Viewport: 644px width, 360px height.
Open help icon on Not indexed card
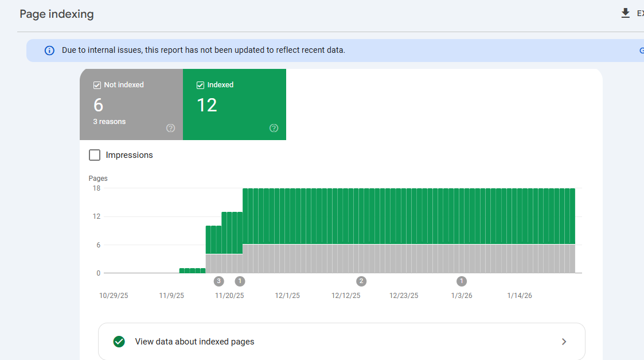tap(170, 128)
